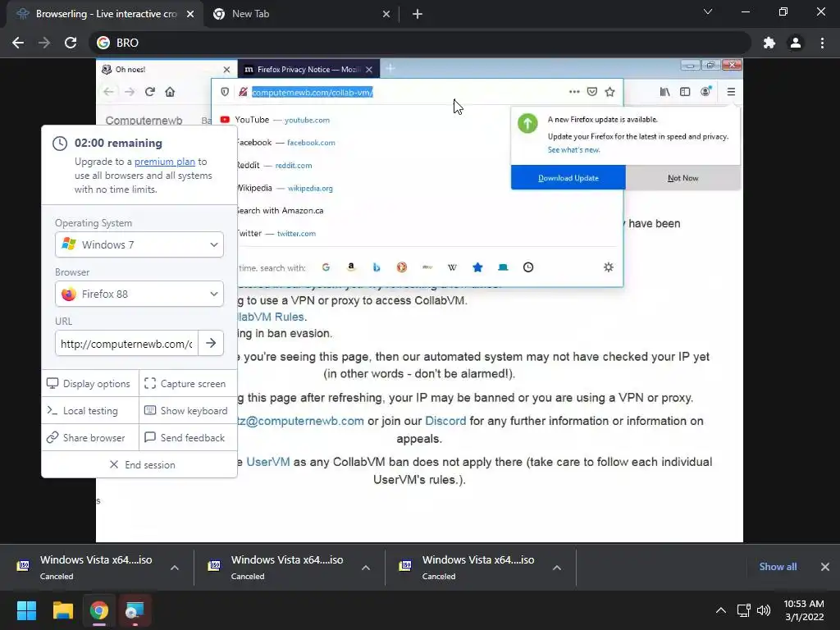Click End session
The width and height of the screenshot is (840, 630).
(143, 465)
